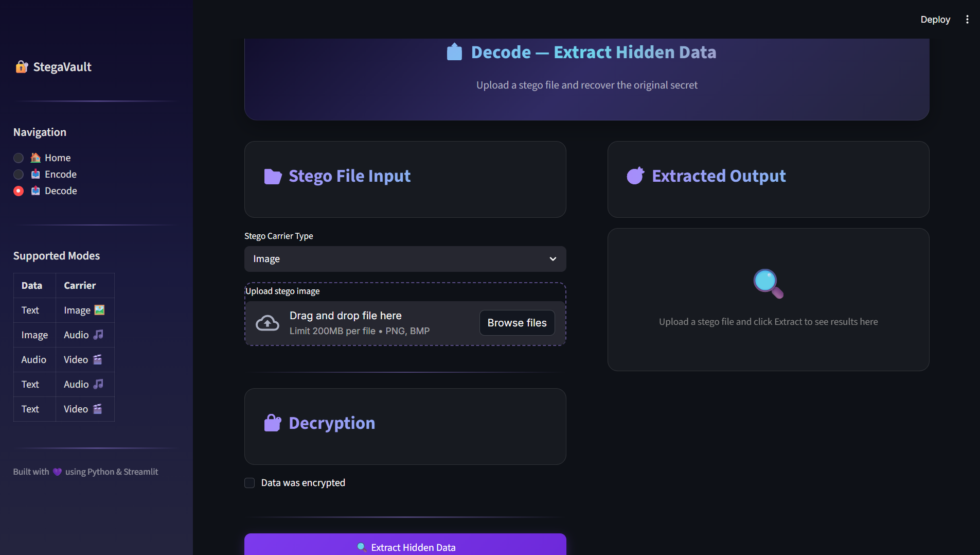Click the 'Upload a stego file and recover' subtitle
This screenshot has height=555, width=980.
point(587,85)
